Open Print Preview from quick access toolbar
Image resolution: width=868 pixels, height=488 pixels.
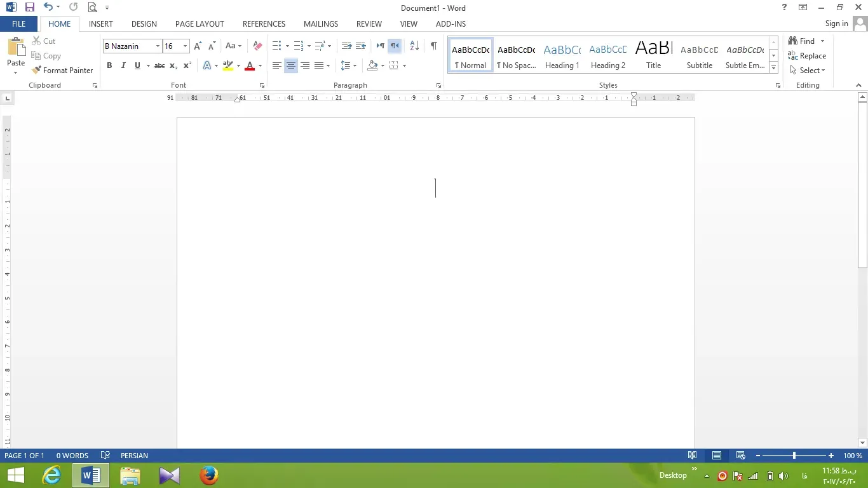pyautogui.click(x=93, y=8)
